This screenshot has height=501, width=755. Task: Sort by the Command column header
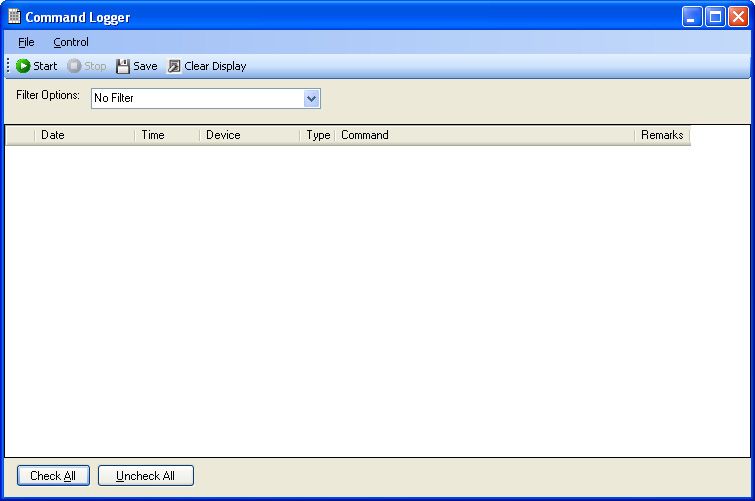[x=484, y=135]
